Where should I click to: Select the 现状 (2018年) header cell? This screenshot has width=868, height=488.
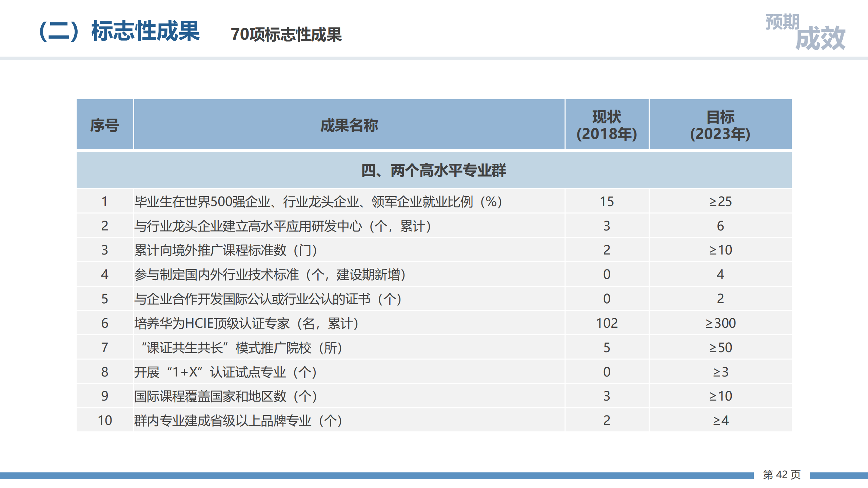pyautogui.click(x=607, y=125)
